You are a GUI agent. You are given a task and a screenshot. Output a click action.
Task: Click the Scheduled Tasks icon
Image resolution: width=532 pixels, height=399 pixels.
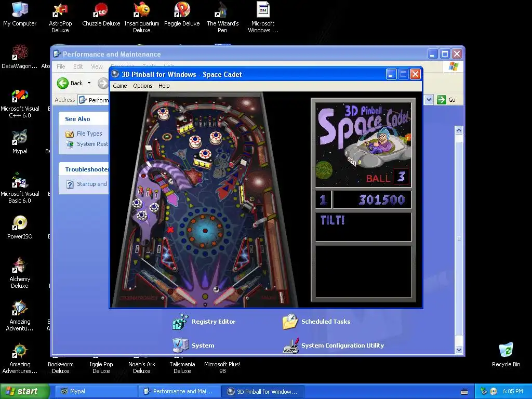pos(290,322)
